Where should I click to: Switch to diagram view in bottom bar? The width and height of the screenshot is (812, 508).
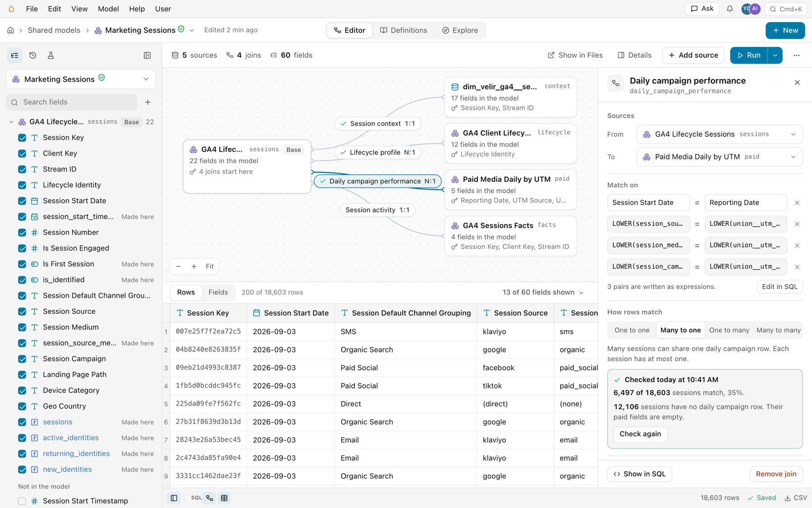[x=210, y=498]
